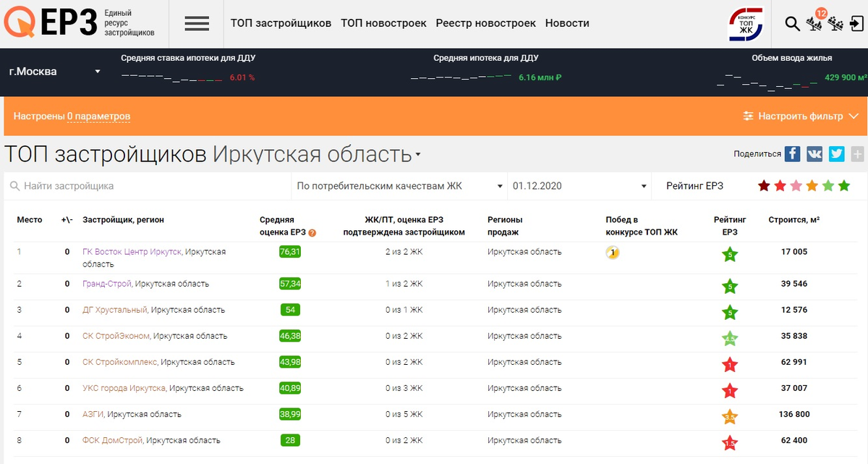The image size is (868, 464).
Task: Toggle the green rating star filter
Action: point(843,185)
